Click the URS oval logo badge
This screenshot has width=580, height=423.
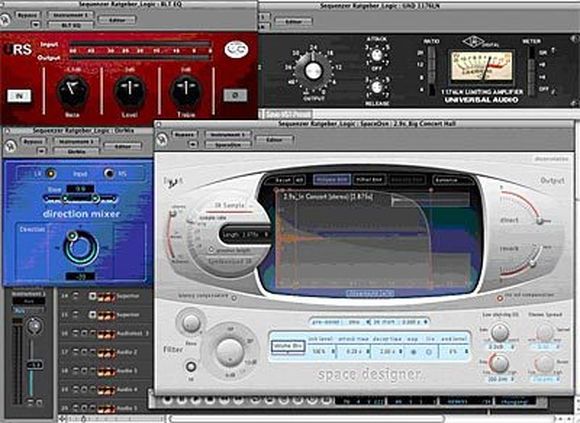(236, 50)
